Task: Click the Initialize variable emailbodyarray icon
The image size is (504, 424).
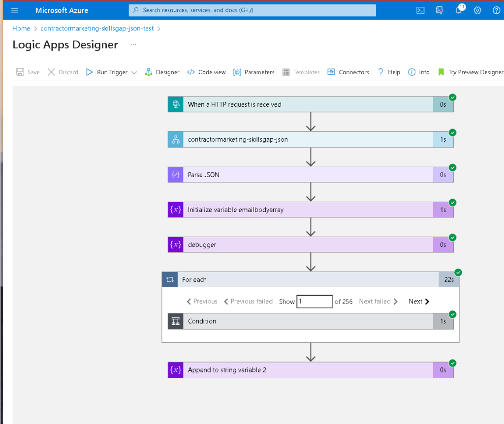Action: click(176, 210)
